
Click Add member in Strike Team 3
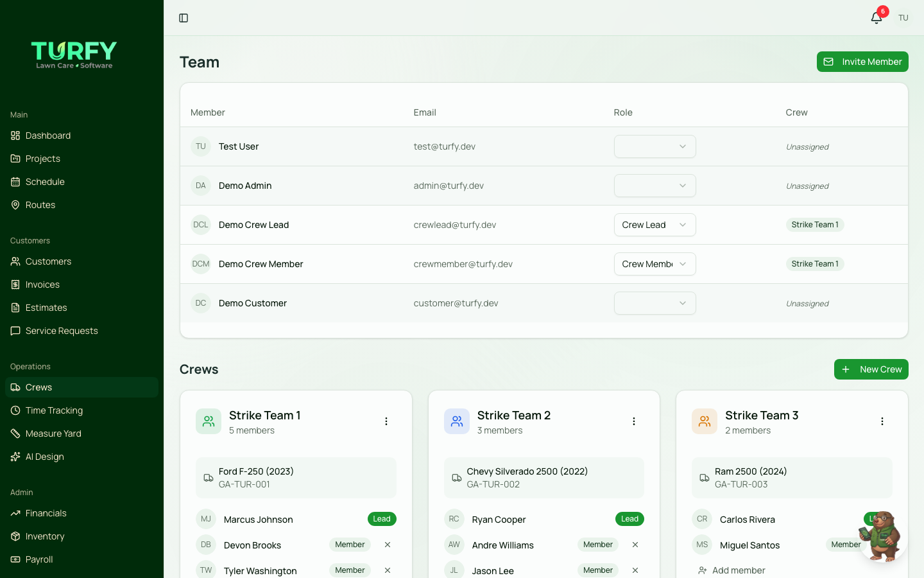pyautogui.click(x=732, y=570)
